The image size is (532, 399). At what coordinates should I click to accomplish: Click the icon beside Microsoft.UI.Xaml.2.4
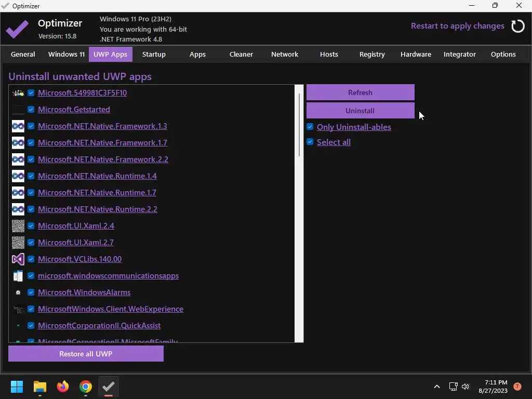pyautogui.click(x=18, y=226)
